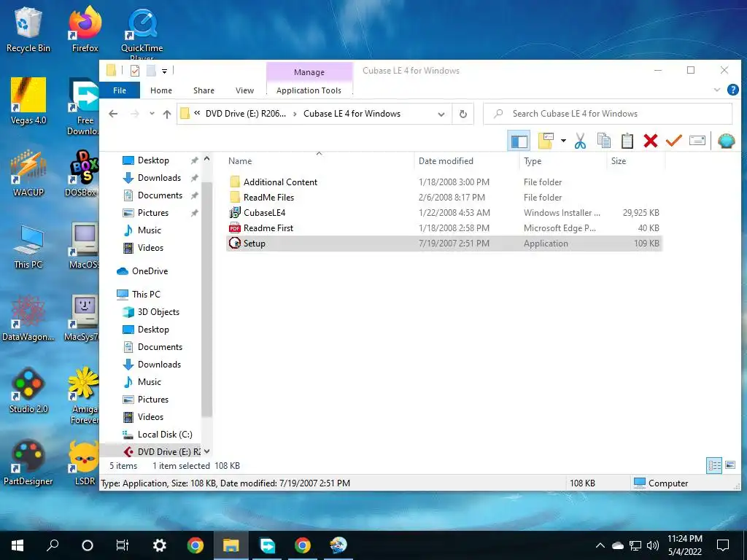Open the Vegas 4.0 desktop shortcut
The height and width of the screenshot is (560, 747).
[28, 101]
